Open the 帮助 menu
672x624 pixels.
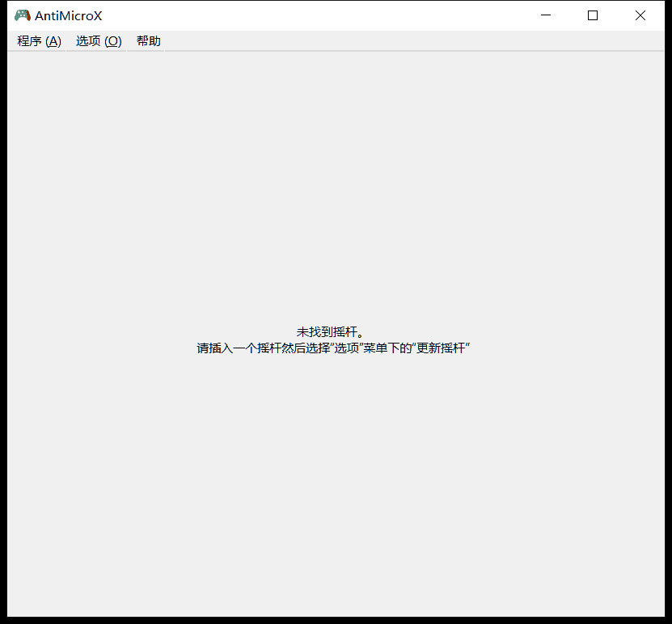(x=148, y=41)
